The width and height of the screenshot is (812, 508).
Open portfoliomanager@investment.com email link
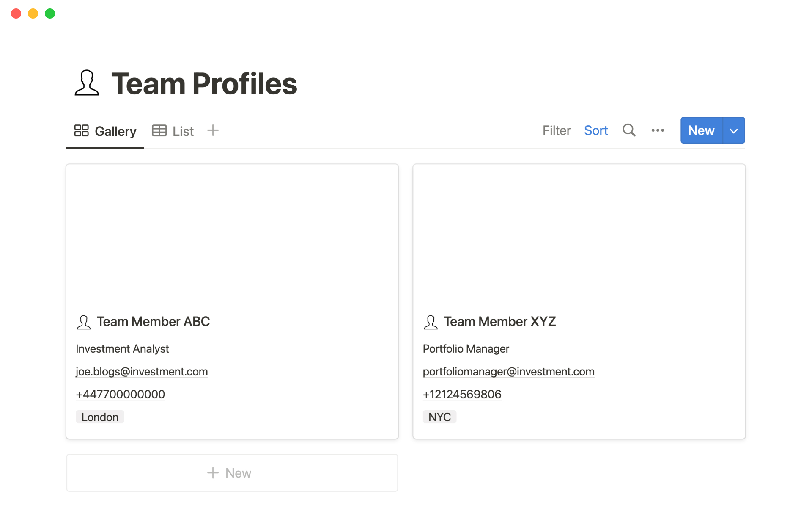[x=508, y=372]
